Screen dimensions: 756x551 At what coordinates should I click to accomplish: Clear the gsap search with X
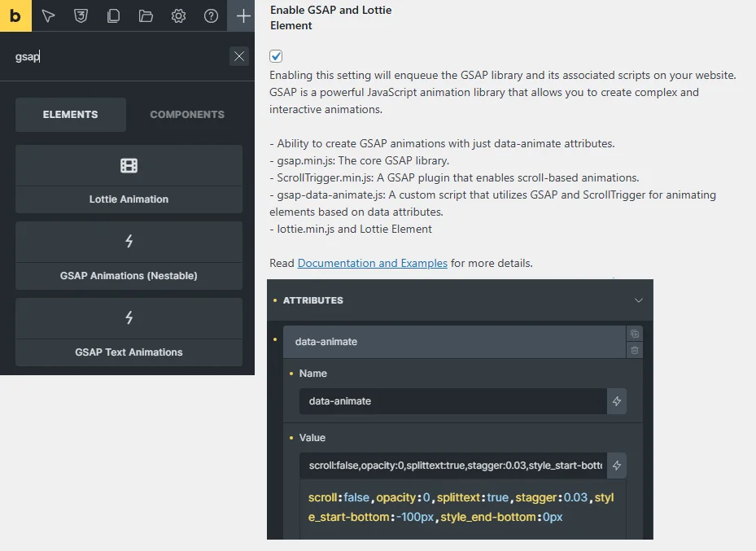pyautogui.click(x=238, y=56)
